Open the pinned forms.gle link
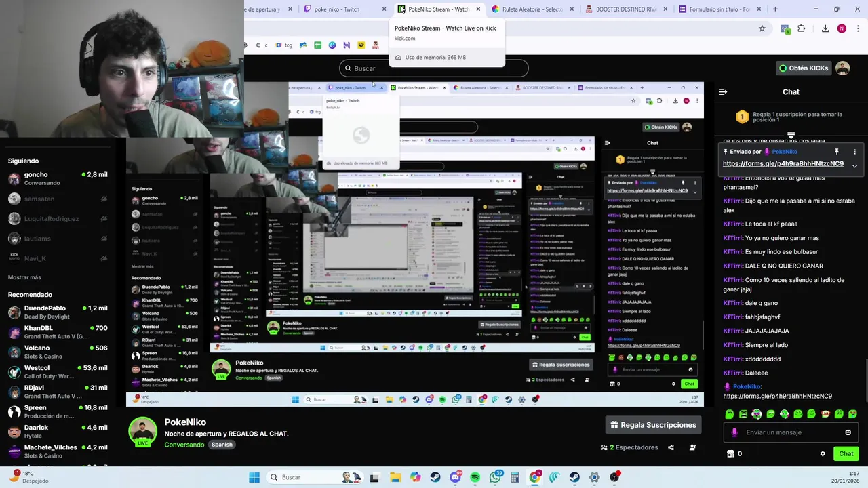The image size is (868, 488). tap(783, 164)
